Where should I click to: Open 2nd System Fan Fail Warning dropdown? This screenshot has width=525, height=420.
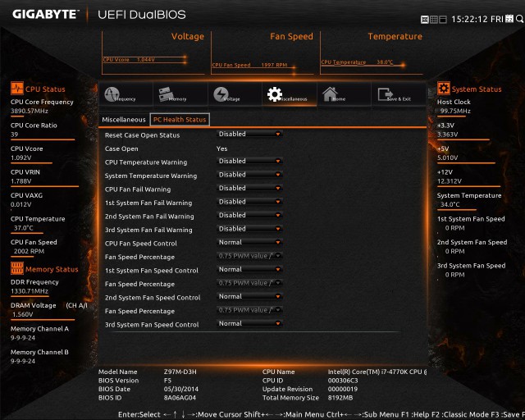click(249, 215)
